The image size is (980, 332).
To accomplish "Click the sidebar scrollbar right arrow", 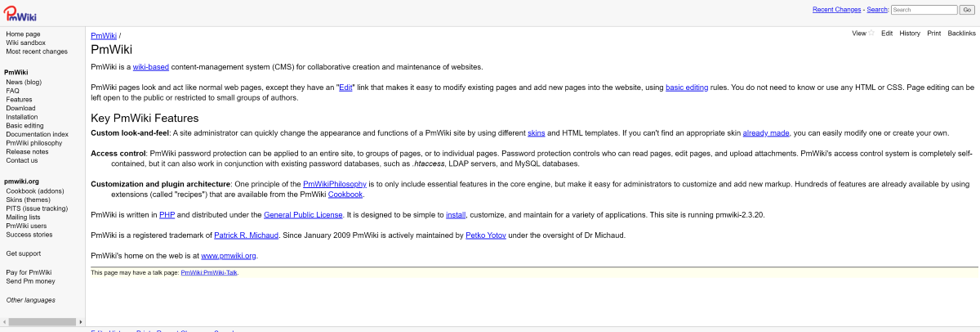I will (80, 321).
